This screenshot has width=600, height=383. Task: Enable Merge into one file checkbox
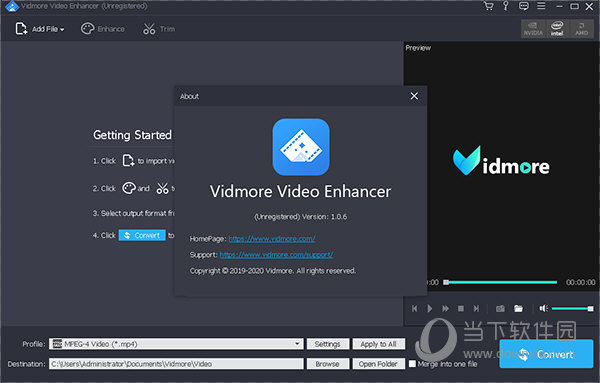pyautogui.click(x=412, y=364)
